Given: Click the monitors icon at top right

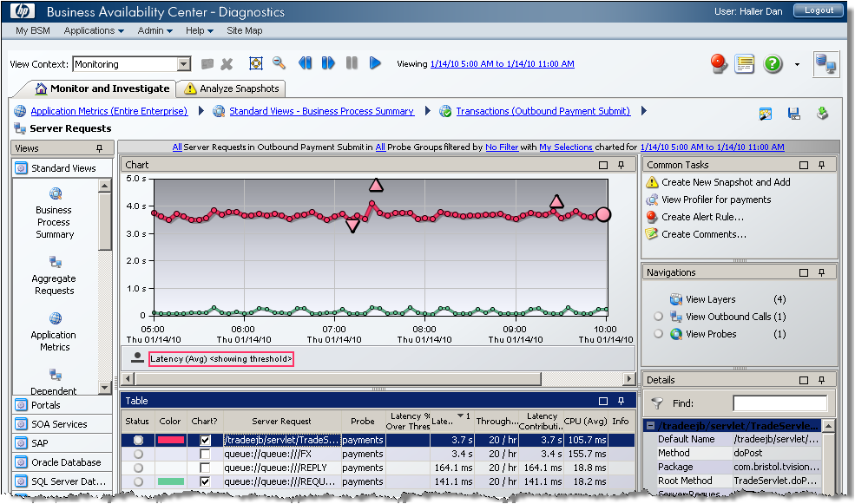Looking at the screenshot, I should point(825,64).
